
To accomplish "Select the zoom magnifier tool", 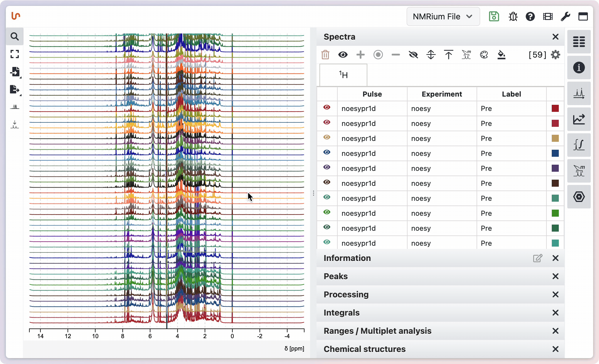I will coord(14,36).
